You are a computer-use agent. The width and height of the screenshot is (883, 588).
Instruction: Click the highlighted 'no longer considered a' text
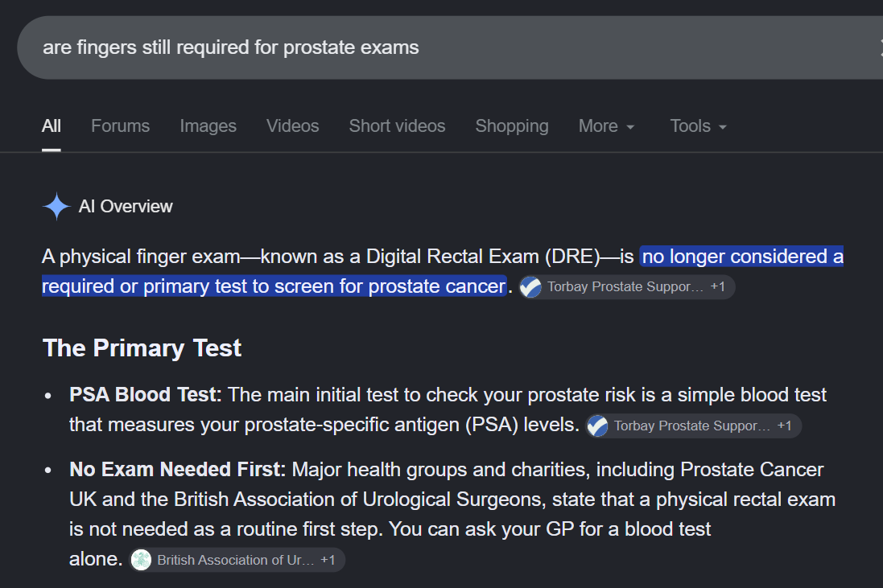point(742,257)
